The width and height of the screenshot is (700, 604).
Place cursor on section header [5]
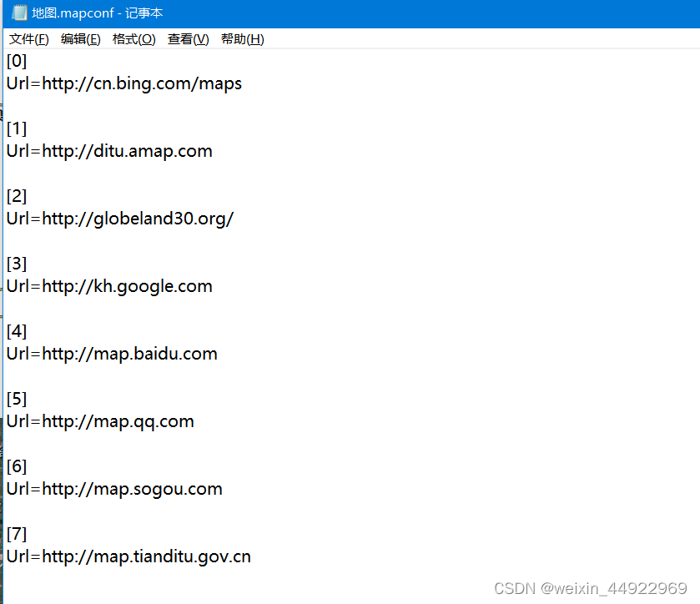pos(17,399)
